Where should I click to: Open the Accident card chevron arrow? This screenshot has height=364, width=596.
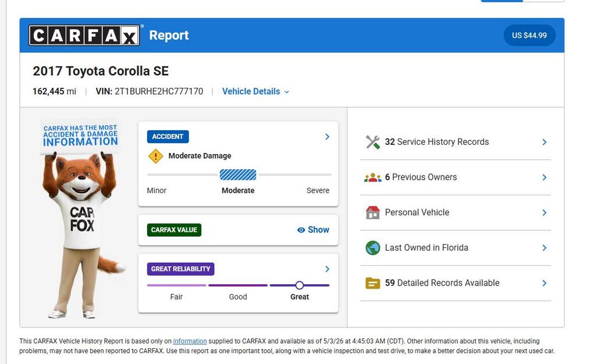point(327,137)
